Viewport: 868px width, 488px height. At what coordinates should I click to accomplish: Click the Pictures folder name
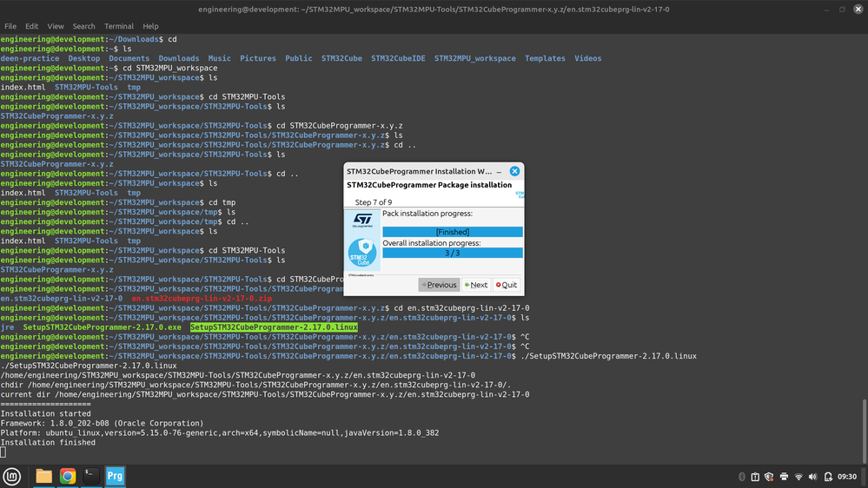click(x=258, y=58)
